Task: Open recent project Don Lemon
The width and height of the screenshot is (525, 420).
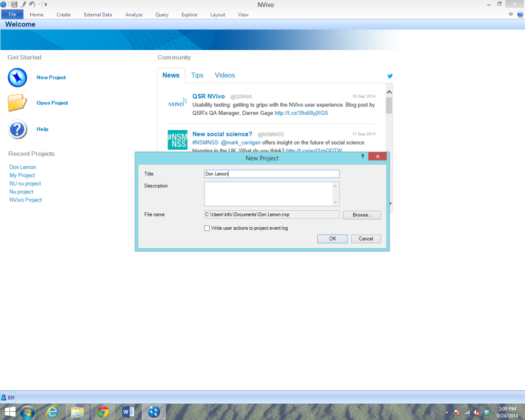Action: (23, 167)
